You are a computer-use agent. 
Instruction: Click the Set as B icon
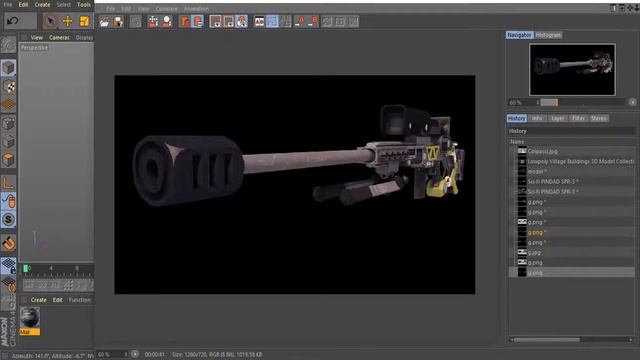coord(313,22)
